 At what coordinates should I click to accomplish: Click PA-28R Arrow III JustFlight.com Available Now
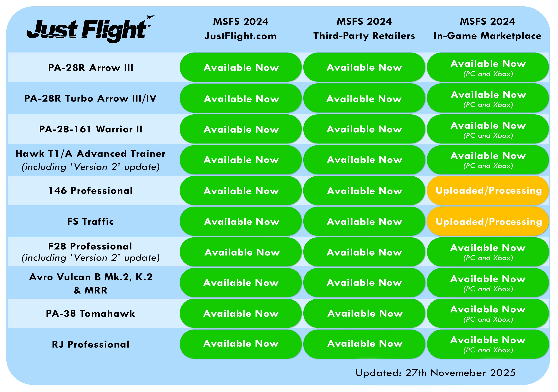click(x=241, y=67)
